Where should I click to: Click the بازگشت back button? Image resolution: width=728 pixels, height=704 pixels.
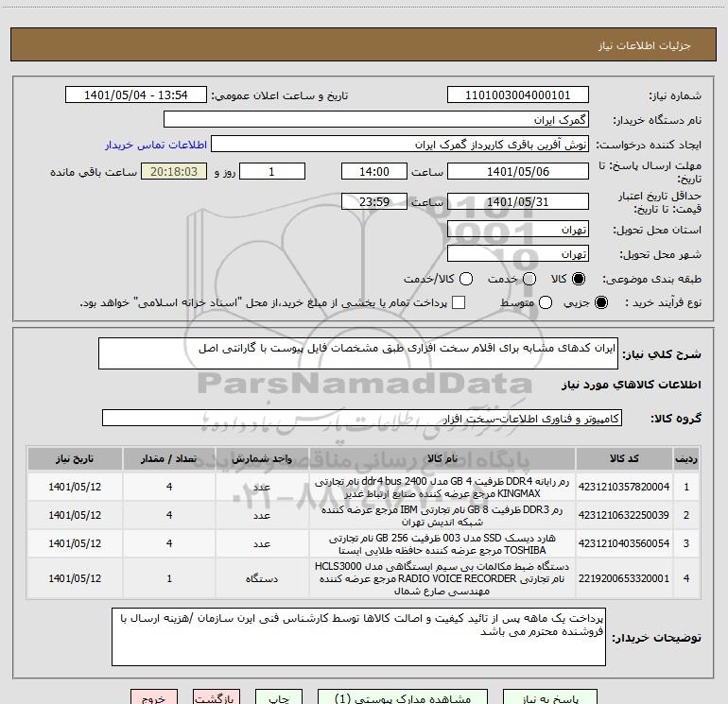point(217,697)
